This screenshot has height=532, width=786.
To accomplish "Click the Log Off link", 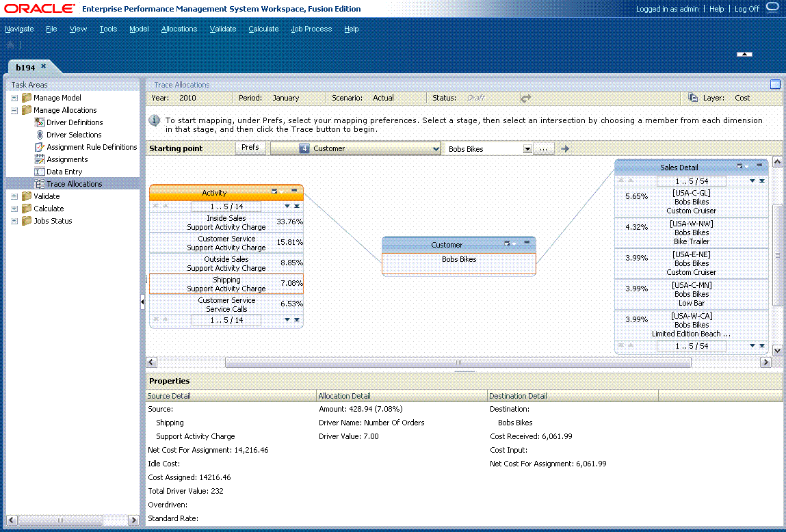I will [746, 9].
